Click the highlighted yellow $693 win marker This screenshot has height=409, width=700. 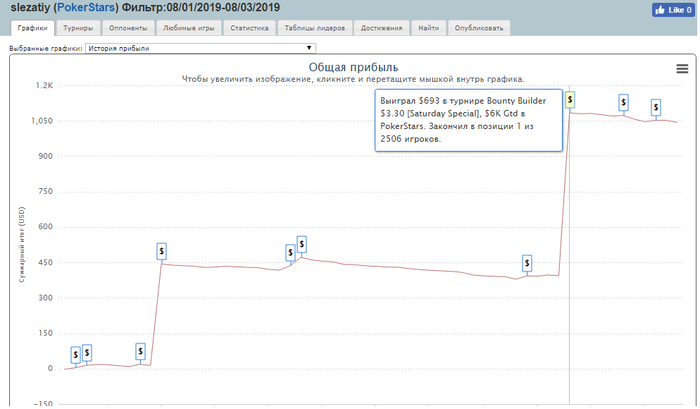click(570, 100)
